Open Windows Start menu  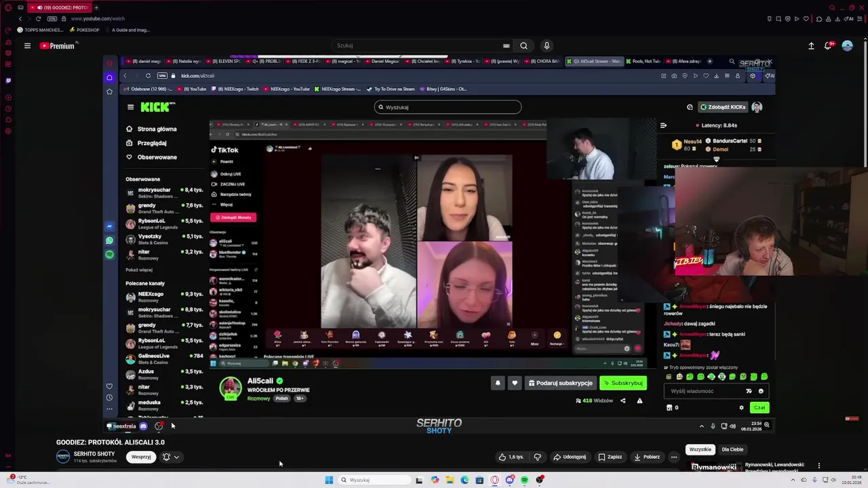tap(329, 480)
